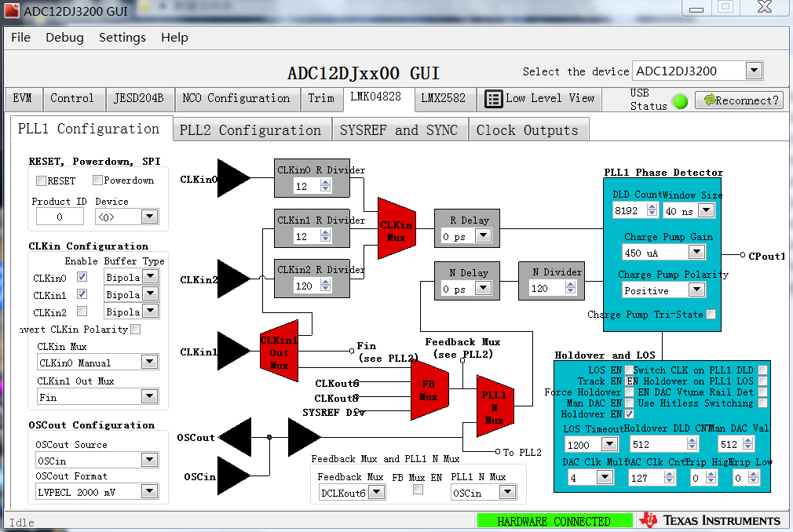Enable the RESET checkbox
The height and width of the screenshot is (532, 793).
(41, 180)
